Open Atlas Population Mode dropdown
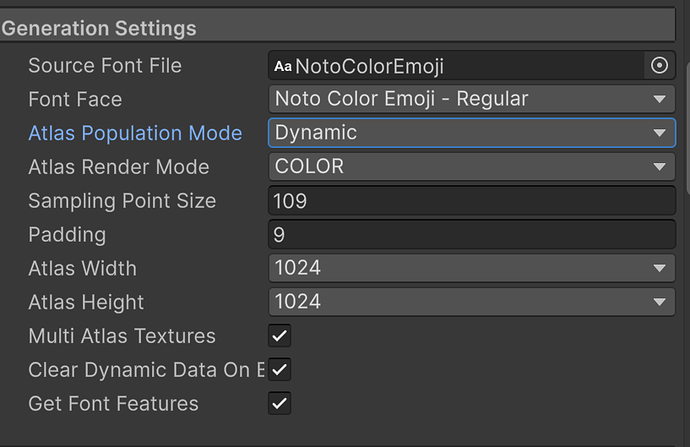The height and width of the screenshot is (447, 690). click(x=471, y=133)
